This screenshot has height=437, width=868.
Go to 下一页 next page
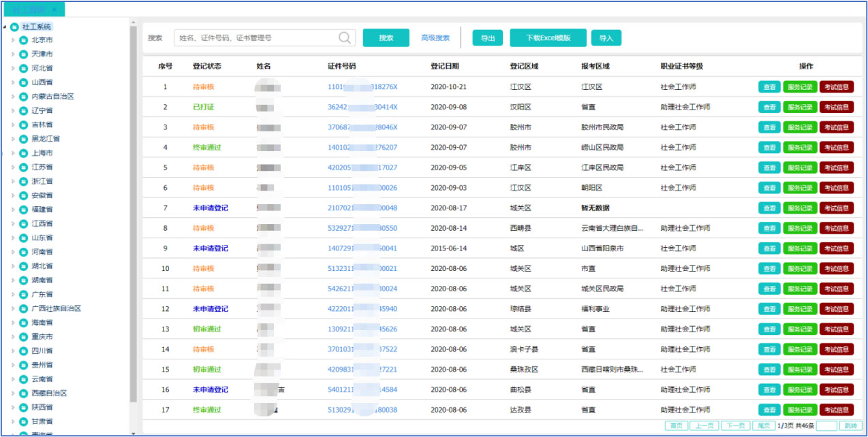click(735, 425)
